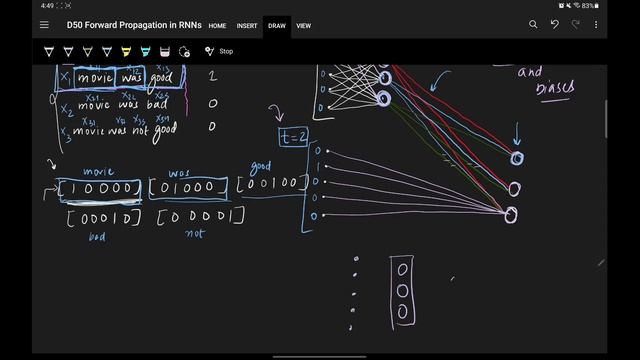The width and height of the screenshot is (640, 360).
Task: Select the first white pen
Action: [49, 51]
